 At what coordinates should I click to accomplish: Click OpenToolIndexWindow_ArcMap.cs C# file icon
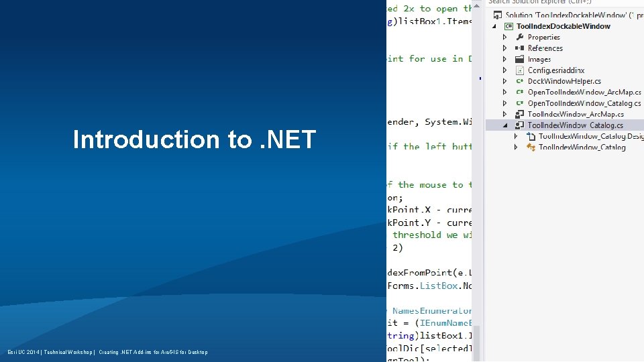[x=519, y=93]
